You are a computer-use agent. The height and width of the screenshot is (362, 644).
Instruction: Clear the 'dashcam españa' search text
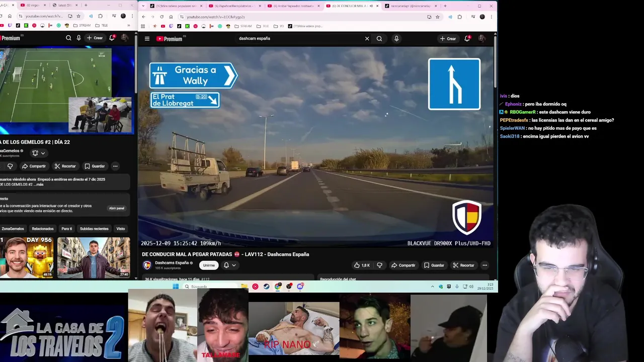click(367, 39)
